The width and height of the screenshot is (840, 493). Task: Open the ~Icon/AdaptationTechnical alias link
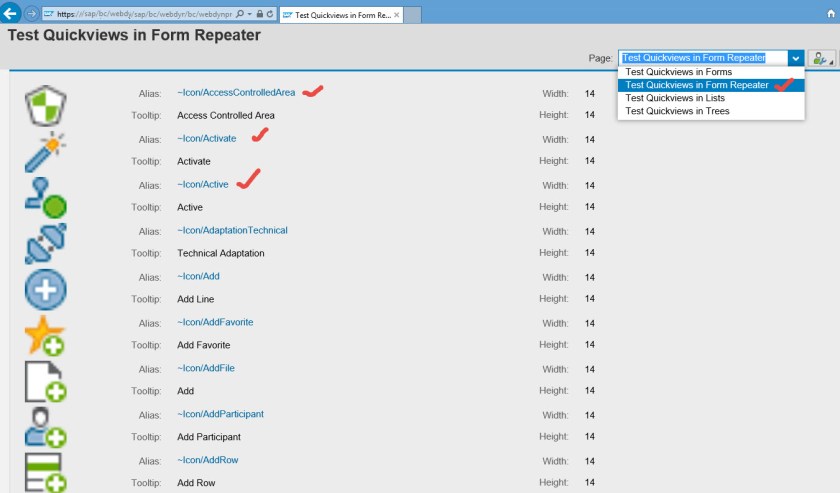pyautogui.click(x=232, y=230)
